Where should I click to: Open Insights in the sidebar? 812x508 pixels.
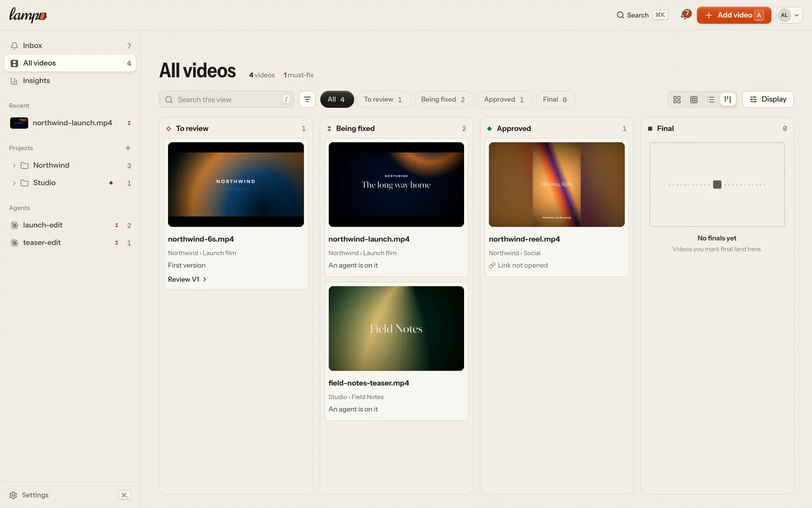click(x=70, y=80)
